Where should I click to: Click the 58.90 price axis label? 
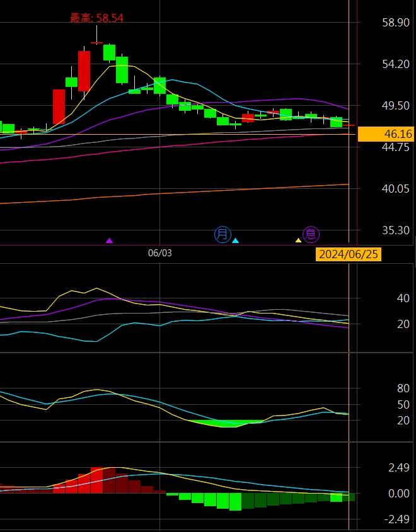396,23
